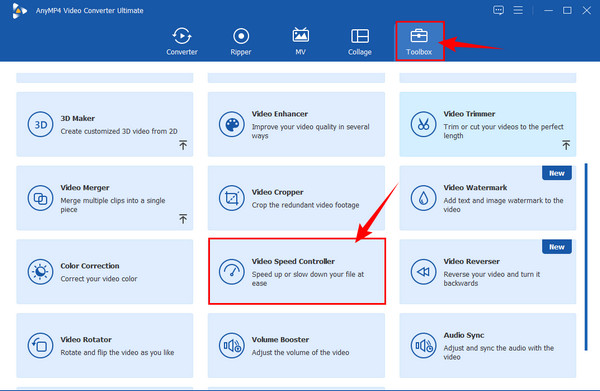600x391 pixels.
Task: Click the 3D Maker icon
Action: click(x=41, y=124)
